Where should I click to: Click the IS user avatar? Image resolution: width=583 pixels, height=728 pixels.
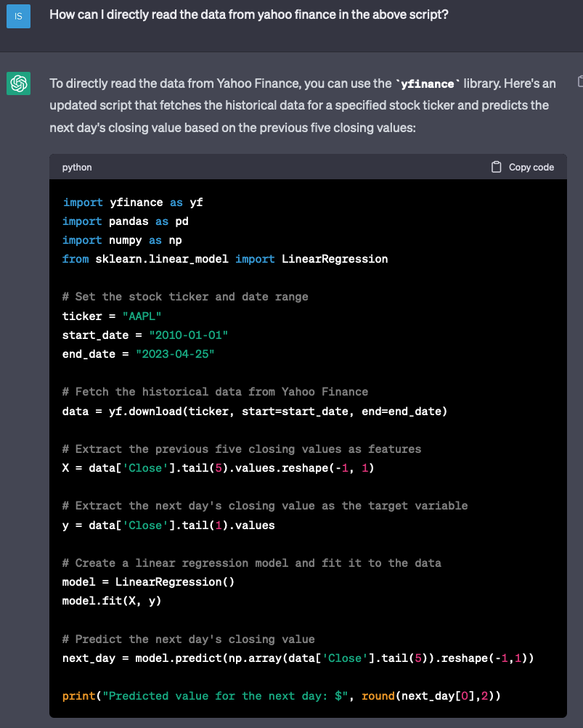[x=18, y=16]
